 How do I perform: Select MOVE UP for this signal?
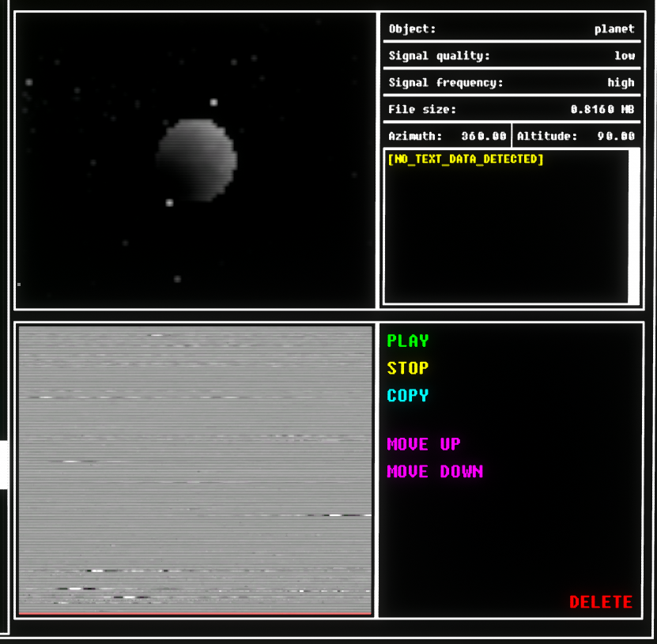pyautogui.click(x=423, y=444)
